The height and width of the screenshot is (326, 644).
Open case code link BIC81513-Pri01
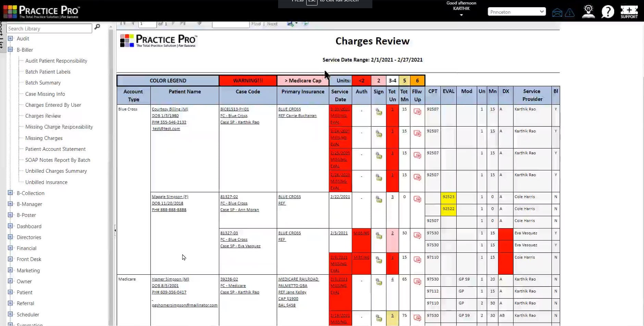click(x=234, y=109)
